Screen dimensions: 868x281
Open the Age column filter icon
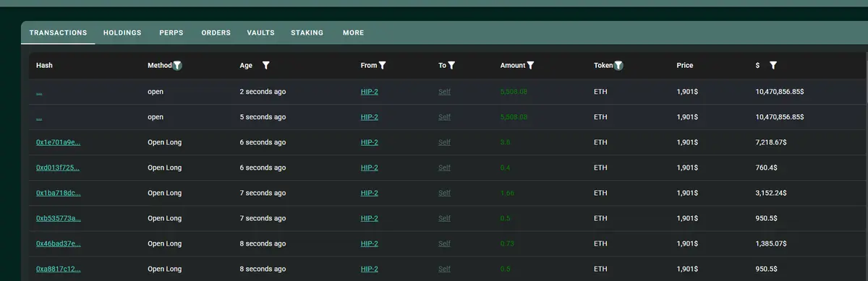coord(266,66)
